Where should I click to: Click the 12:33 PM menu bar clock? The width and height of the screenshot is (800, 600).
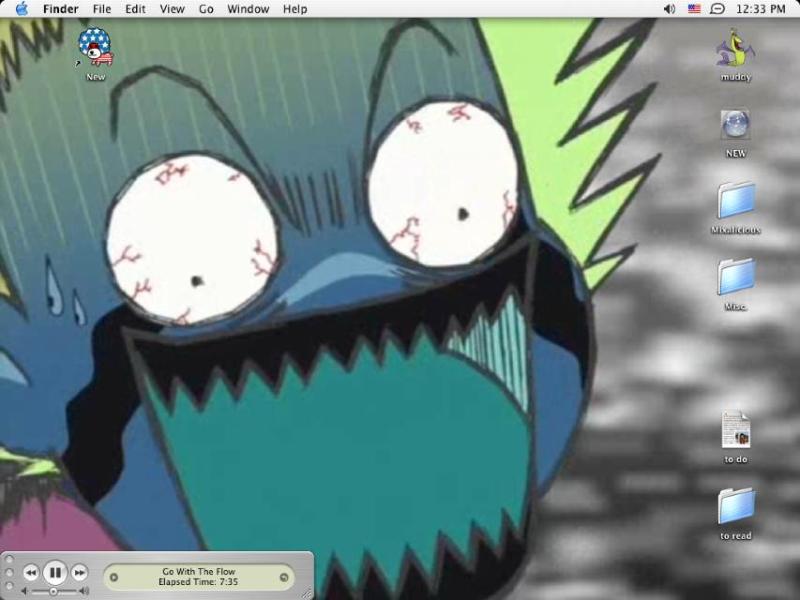coord(761,9)
